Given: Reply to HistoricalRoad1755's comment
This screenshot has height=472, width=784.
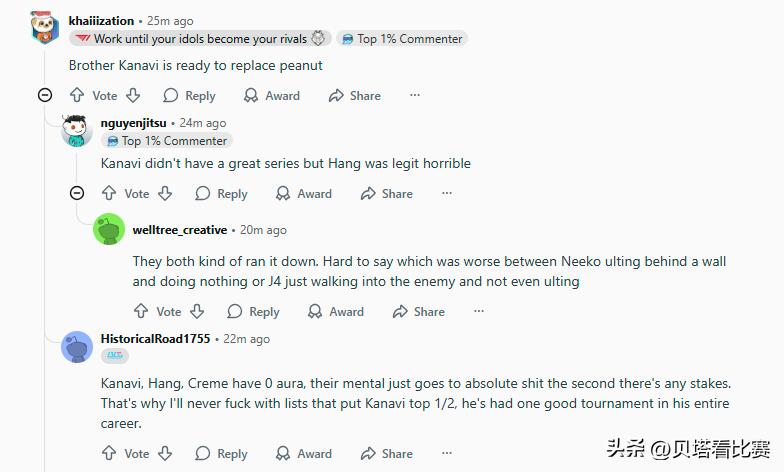Looking at the screenshot, I should (221, 453).
